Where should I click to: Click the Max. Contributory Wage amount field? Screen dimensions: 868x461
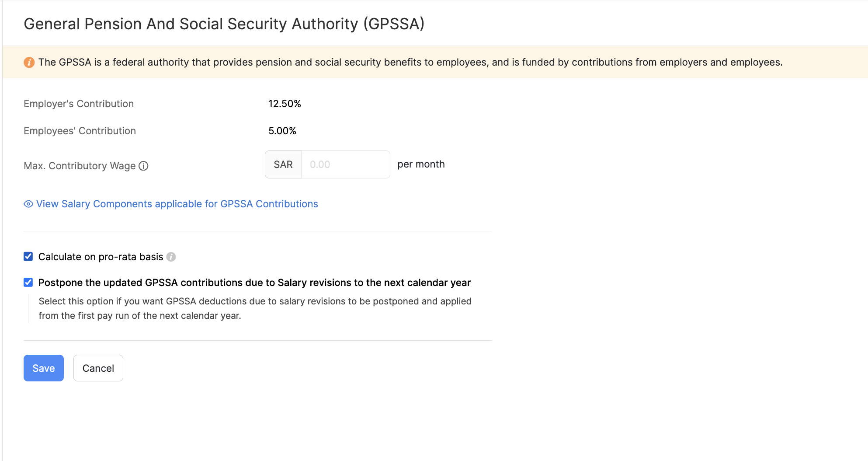345,164
